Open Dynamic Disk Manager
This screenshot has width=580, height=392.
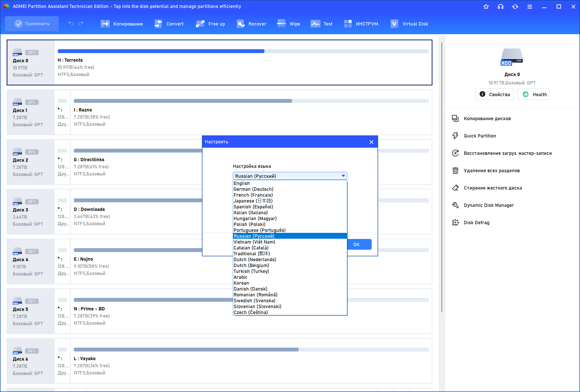click(488, 205)
